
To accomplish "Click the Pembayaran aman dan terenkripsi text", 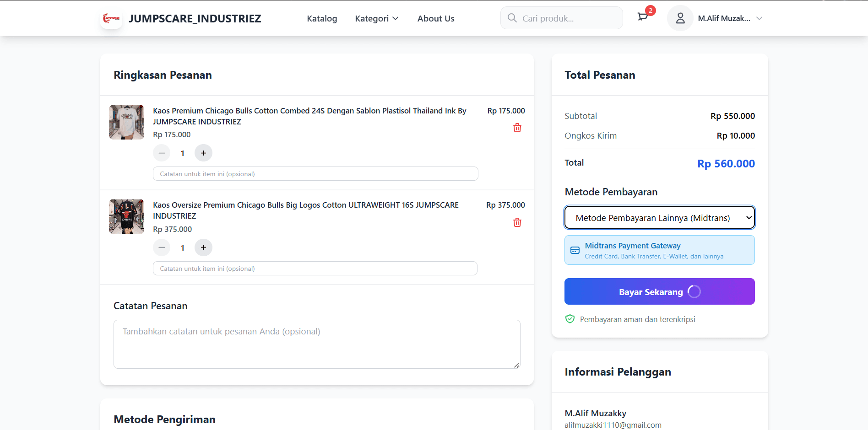I will point(637,319).
